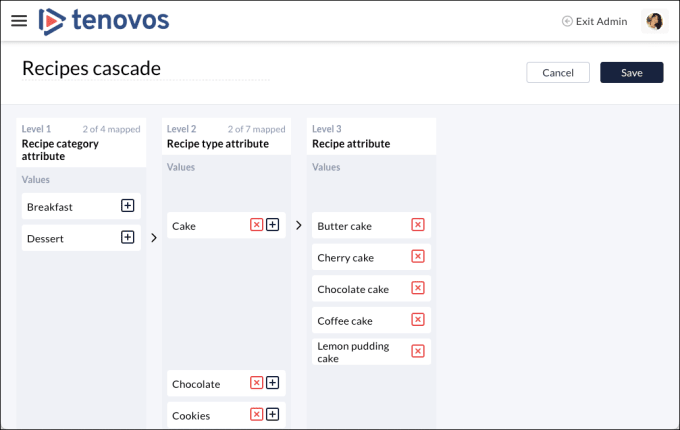Click the plus icon next to Dessert
This screenshot has height=430, width=680.
pyautogui.click(x=127, y=238)
